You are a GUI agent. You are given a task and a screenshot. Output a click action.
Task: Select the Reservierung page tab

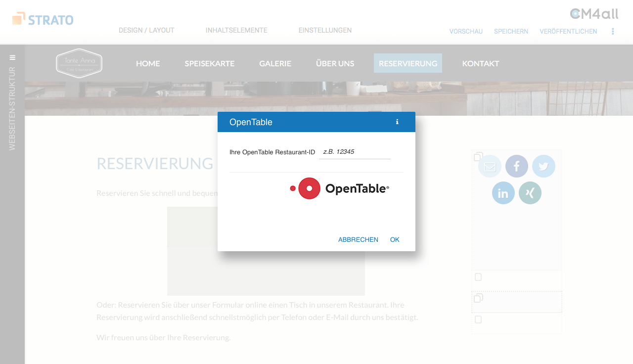click(x=408, y=63)
